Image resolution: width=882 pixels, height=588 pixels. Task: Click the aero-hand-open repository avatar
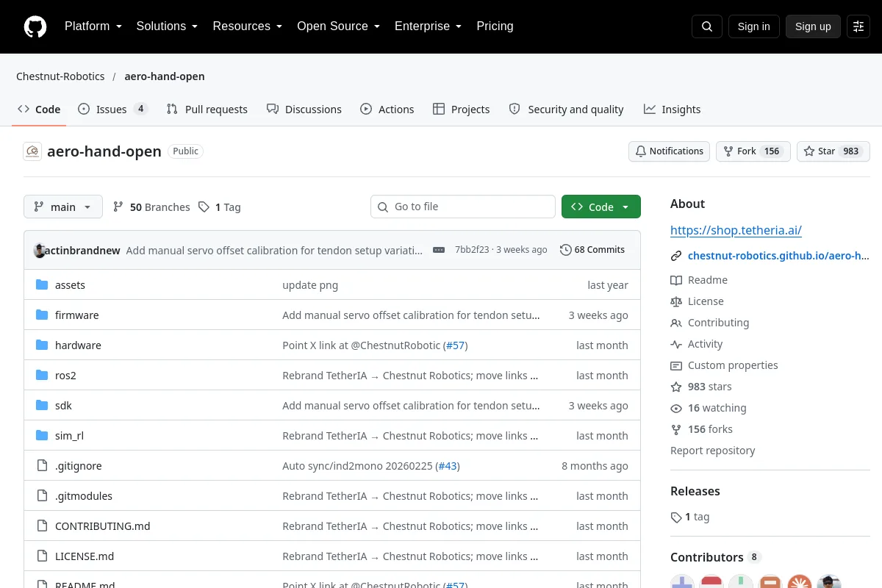tap(32, 151)
